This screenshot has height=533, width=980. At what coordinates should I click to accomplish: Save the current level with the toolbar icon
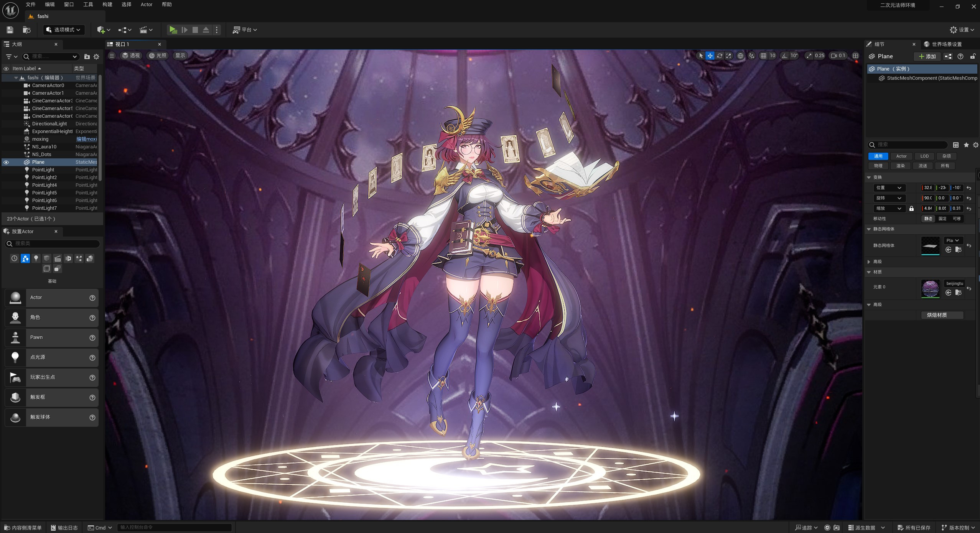pos(10,30)
